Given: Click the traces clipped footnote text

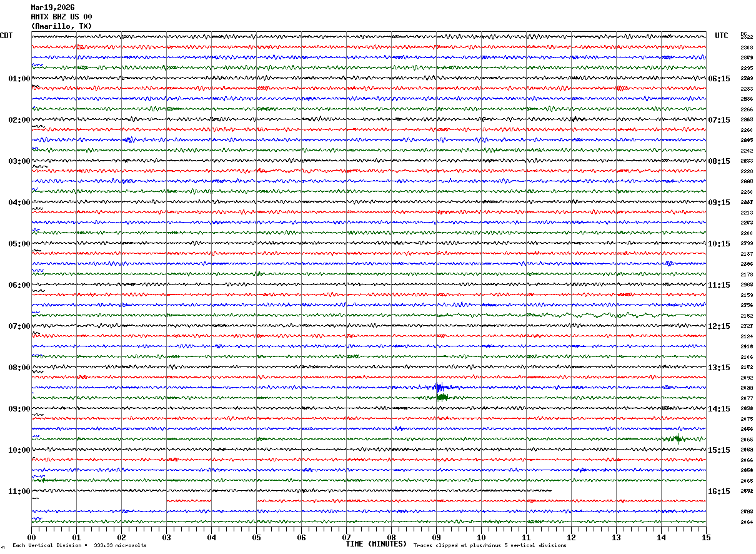Looking at the screenshot, I should [490, 546].
